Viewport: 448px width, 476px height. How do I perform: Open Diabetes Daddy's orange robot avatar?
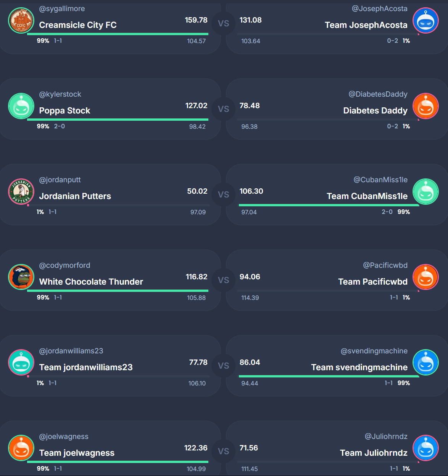pyautogui.click(x=426, y=106)
